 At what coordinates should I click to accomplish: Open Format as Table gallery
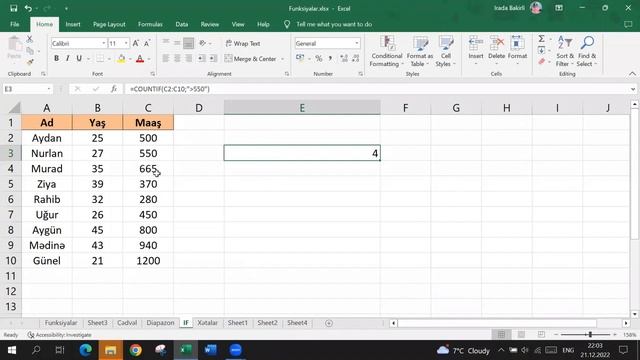point(420,51)
